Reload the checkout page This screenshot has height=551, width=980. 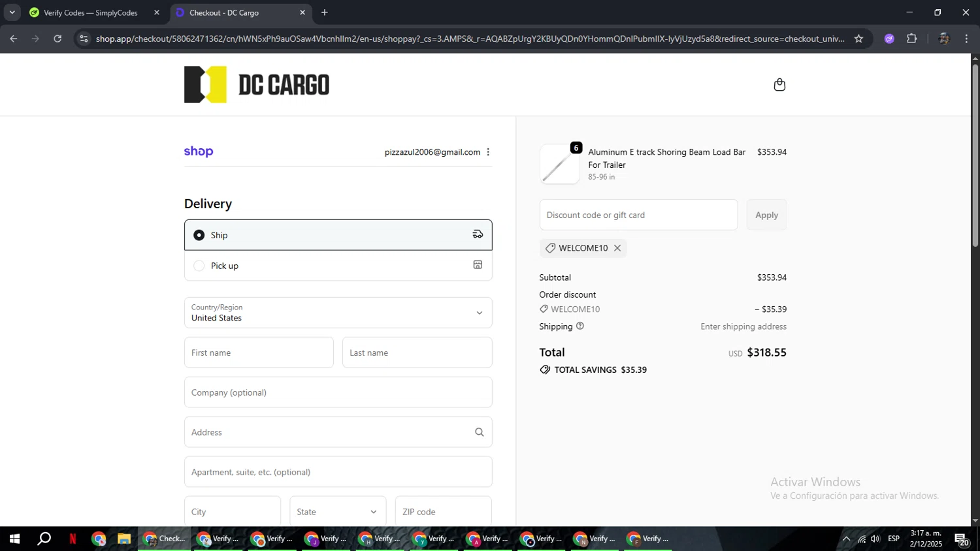tap(57, 39)
